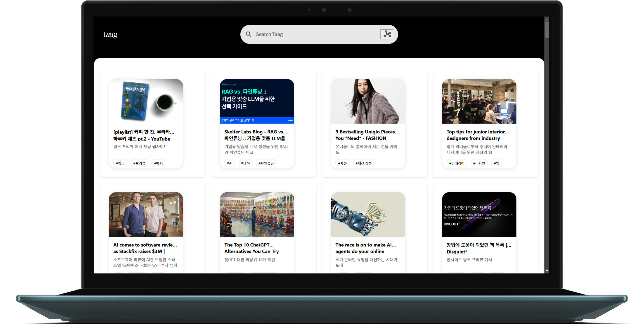
Task: Select the #패션 tag
Action: (x=342, y=163)
